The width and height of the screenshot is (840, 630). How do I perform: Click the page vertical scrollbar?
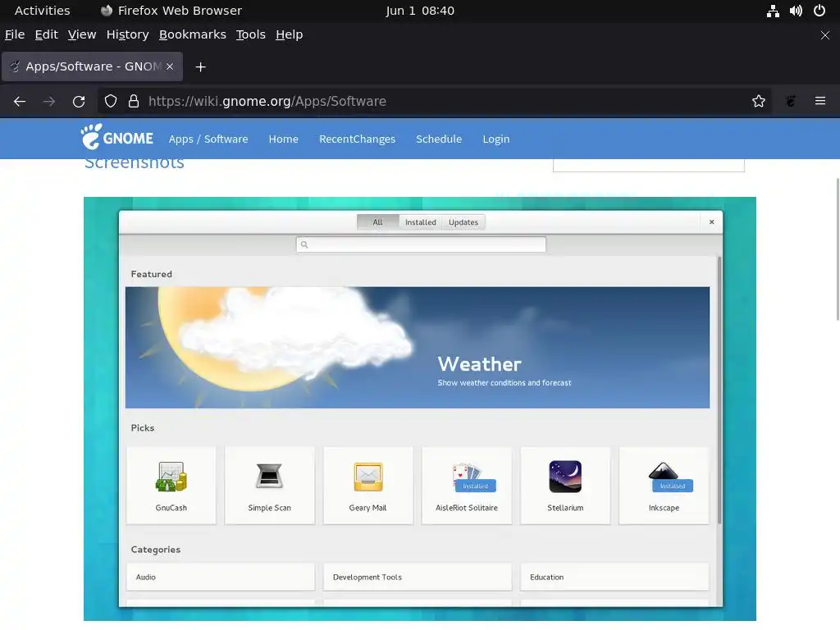838,249
